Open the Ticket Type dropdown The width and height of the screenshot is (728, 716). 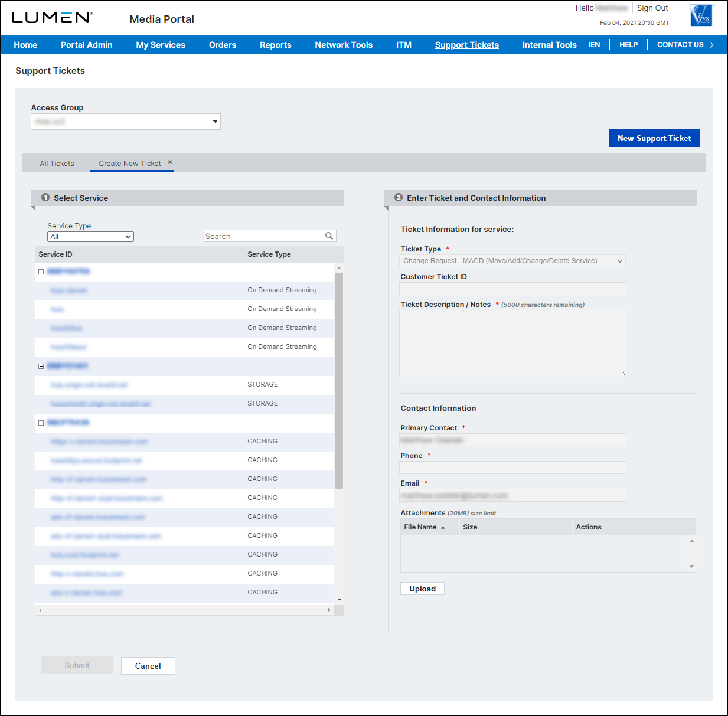click(512, 261)
